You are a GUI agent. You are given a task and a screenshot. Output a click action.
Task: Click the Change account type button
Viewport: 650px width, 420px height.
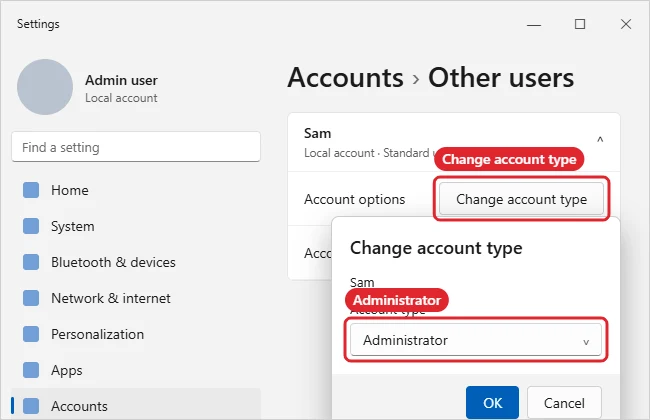tap(521, 199)
